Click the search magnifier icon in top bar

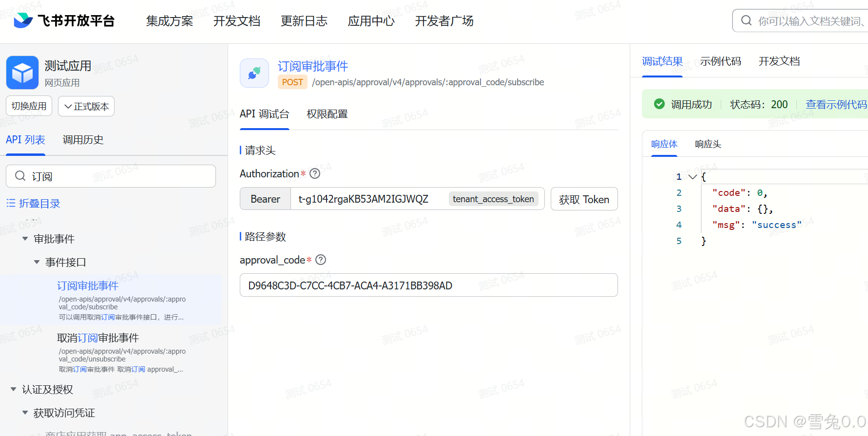tap(746, 20)
